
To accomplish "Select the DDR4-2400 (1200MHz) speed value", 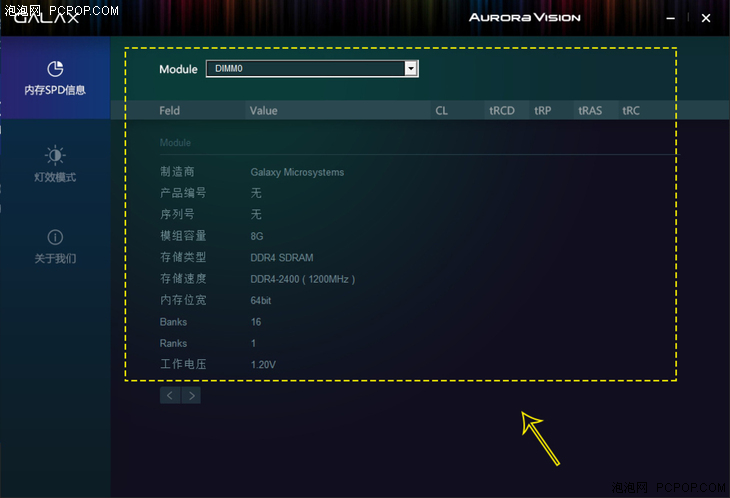I will click(x=303, y=279).
